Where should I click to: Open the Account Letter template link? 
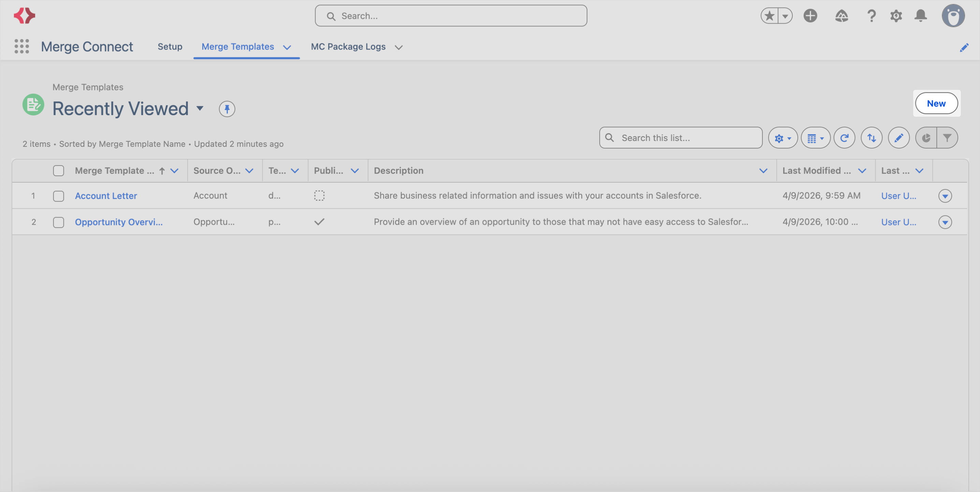[x=106, y=196]
